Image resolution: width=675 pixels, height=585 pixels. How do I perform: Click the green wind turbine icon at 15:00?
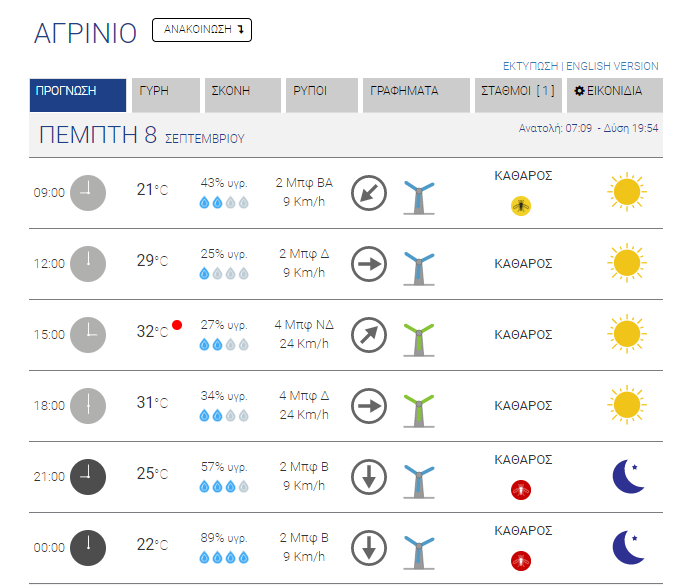point(419,340)
